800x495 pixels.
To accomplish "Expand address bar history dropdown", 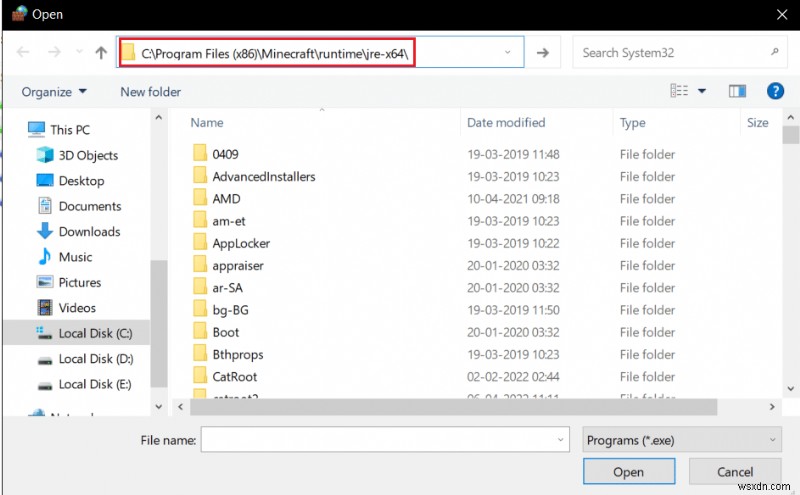I will [x=508, y=52].
